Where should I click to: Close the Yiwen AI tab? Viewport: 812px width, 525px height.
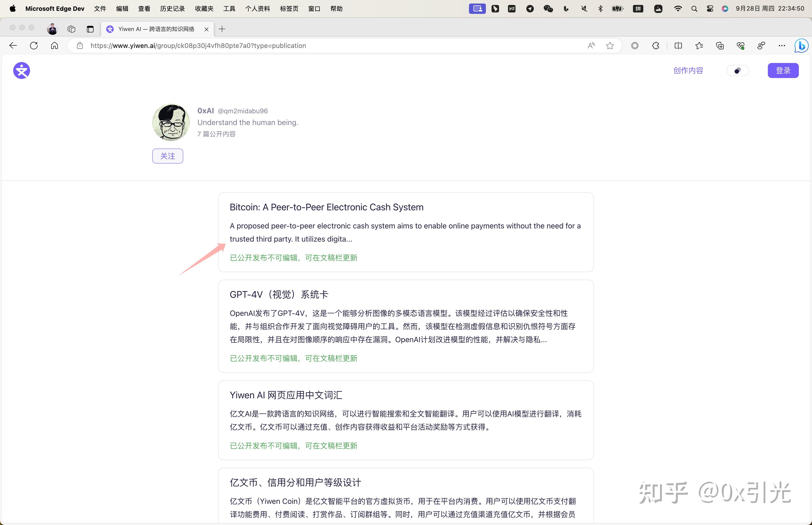[x=207, y=29]
